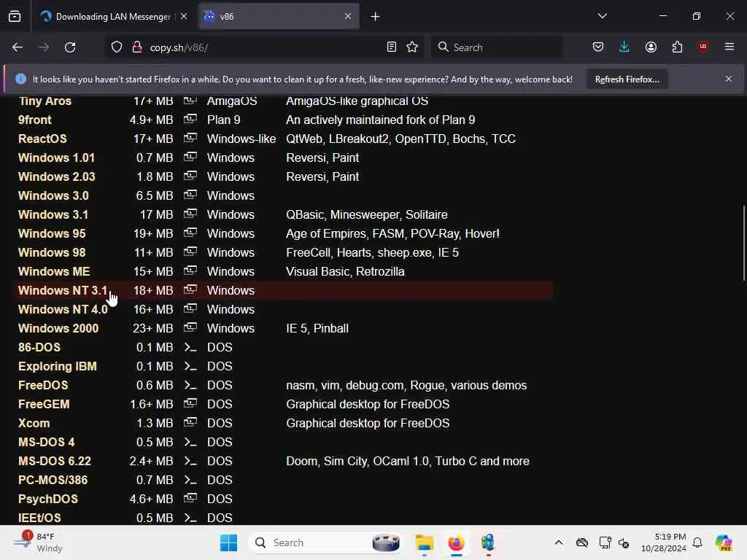Open Windows ME link
Image resolution: width=747 pixels, height=560 pixels.
click(x=54, y=272)
